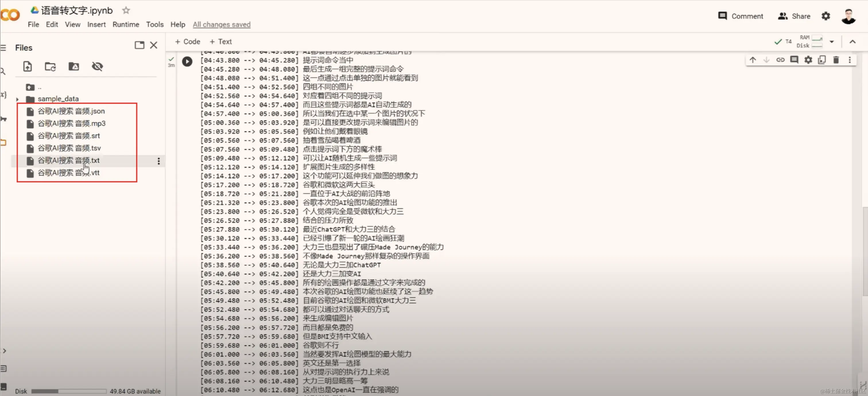This screenshot has height=396, width=868.
Task: Collapse the header with chevron up
Action: point(852,42)
